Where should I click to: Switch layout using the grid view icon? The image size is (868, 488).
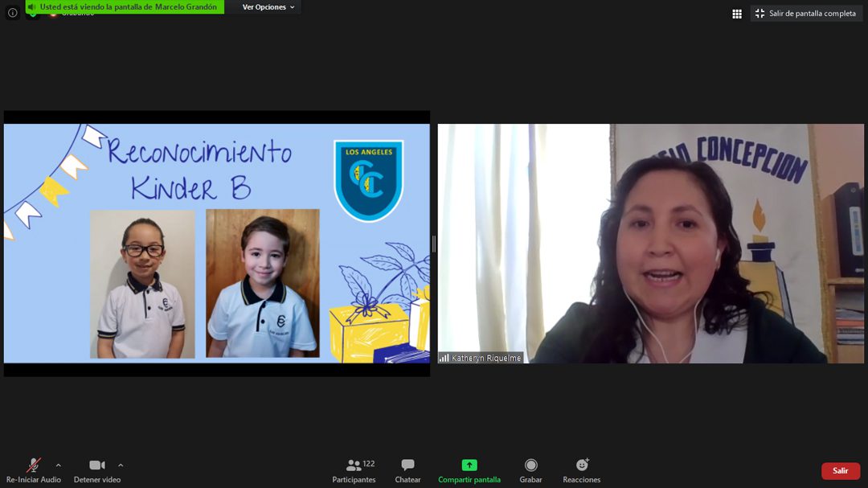pos(737,14)
